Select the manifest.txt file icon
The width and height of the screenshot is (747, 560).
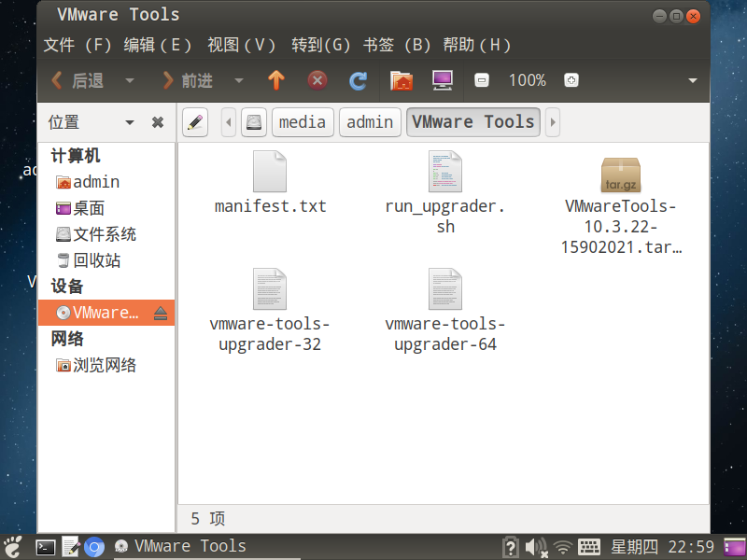[x=270, y=172]
